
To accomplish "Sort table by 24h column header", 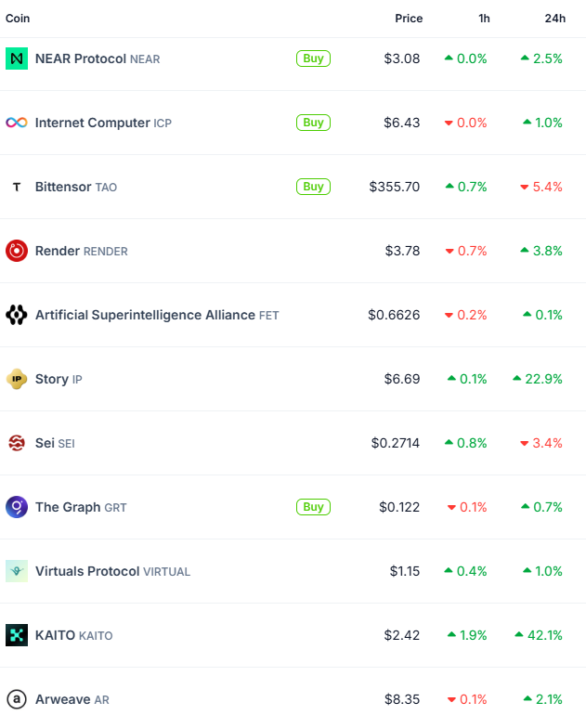I will [x=555, y=19].
